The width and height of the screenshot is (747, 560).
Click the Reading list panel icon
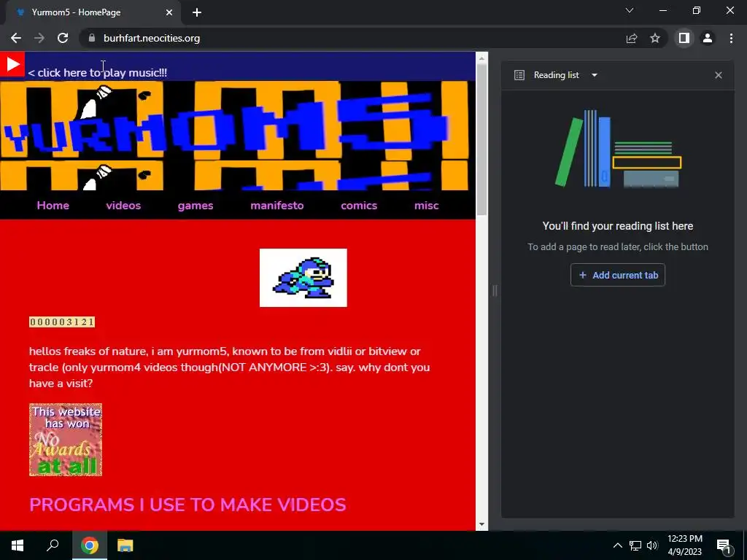coord(519,75)
